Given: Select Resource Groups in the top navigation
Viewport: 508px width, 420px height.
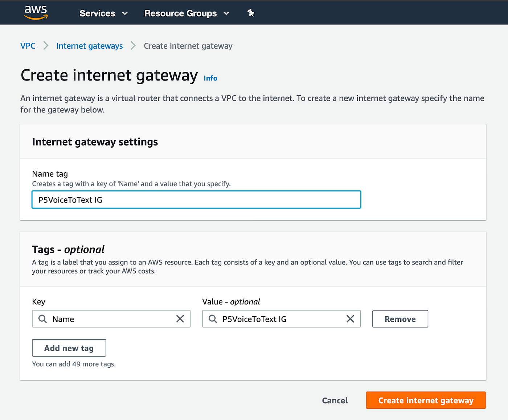Looking at the screenshot, I should coord(180,13).
